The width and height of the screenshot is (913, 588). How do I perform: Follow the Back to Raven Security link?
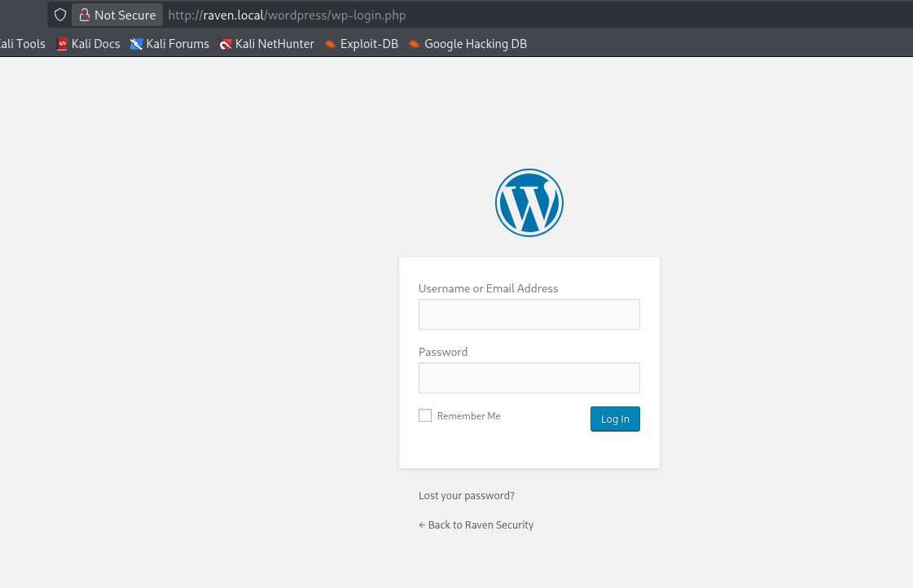476,524
